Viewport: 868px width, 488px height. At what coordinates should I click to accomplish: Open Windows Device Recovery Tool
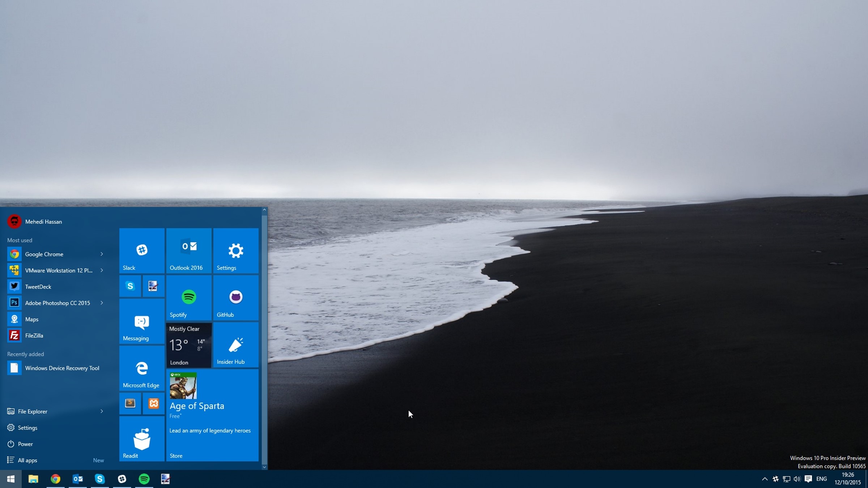(x=61, y=368)
